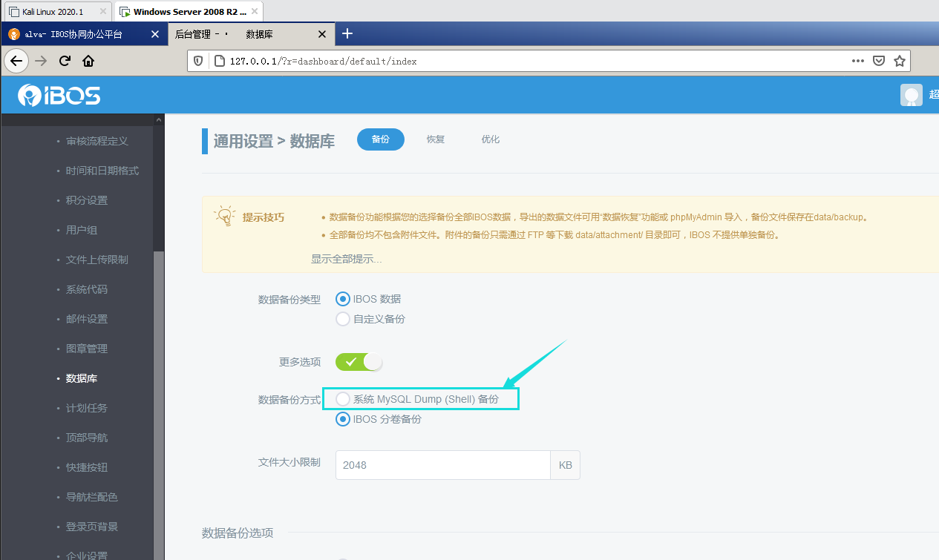Click the 文件大小限制 input field
Viewport: 939px width, 560px height.
pos(443,465)
